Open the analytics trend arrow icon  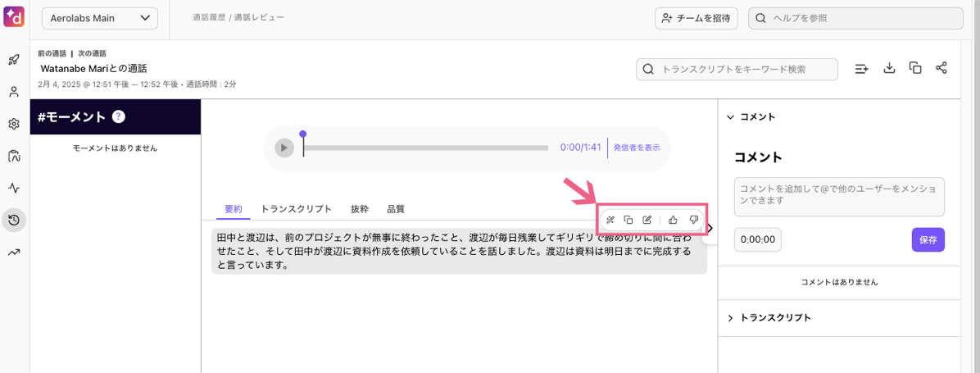point(13,252)
